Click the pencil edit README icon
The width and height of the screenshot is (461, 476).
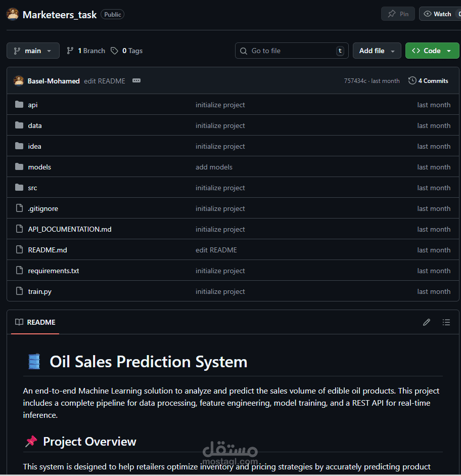click(x=427, y=322)
